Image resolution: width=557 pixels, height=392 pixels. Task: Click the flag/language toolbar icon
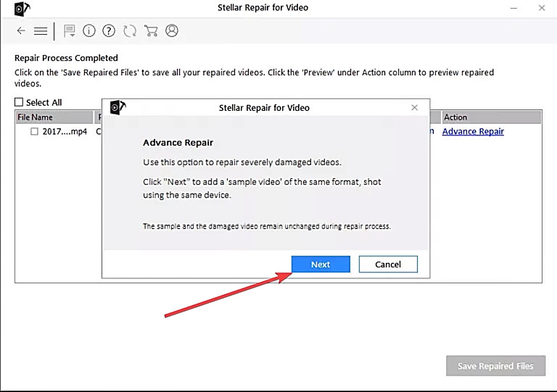click(69, 31)
